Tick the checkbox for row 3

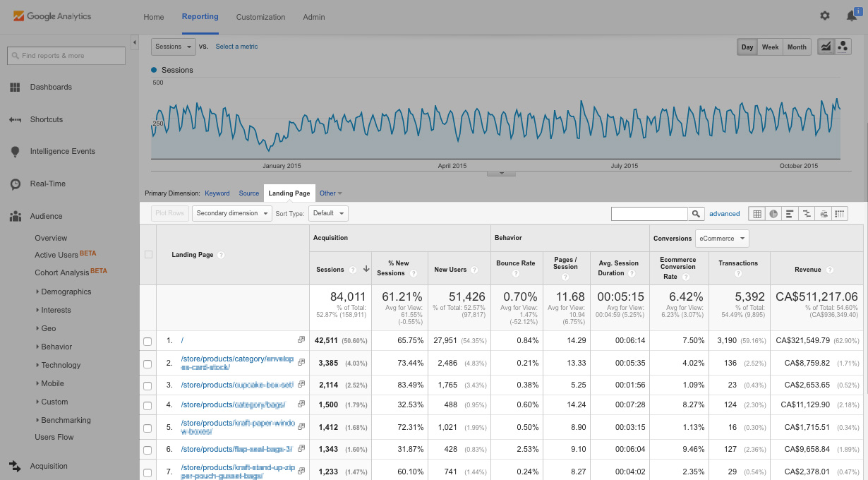[x=147, y=386]
